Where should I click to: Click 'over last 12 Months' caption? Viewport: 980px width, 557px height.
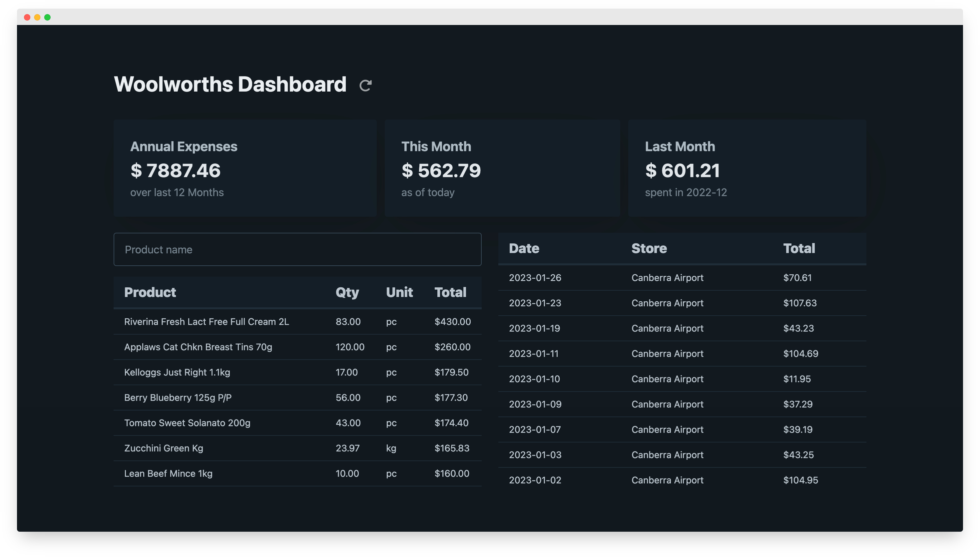point(177,192)
